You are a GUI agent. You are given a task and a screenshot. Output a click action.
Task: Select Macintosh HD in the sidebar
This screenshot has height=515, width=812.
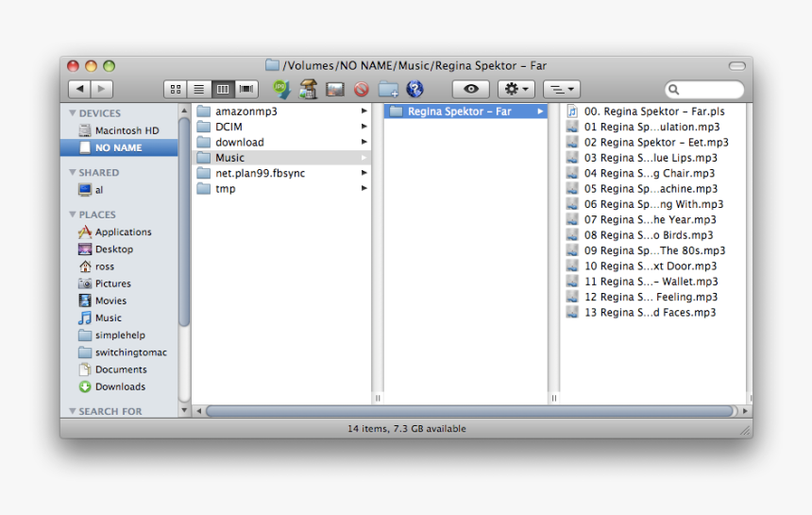tap(119, 130)
